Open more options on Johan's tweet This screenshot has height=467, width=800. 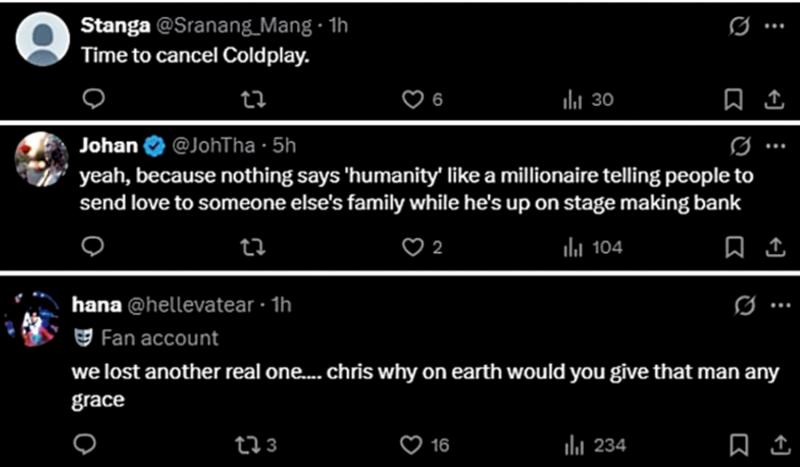775,146
